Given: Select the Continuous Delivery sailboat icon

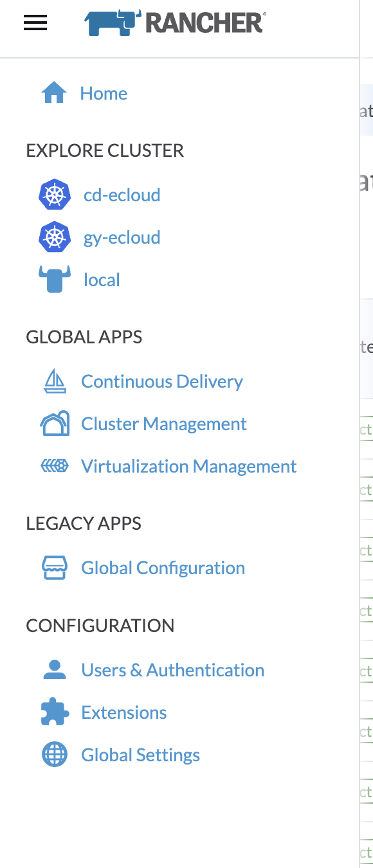Looking at the screenshot, I should [55, 381].
